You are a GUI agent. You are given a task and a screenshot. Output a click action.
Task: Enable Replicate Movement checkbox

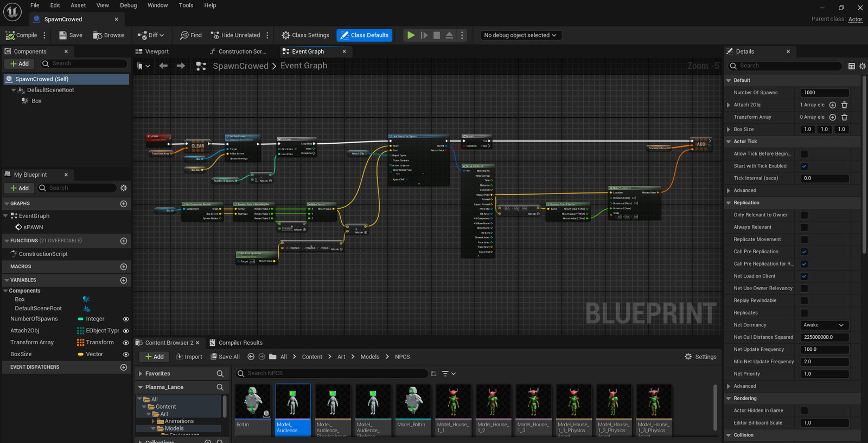click(x=804, y=240)
